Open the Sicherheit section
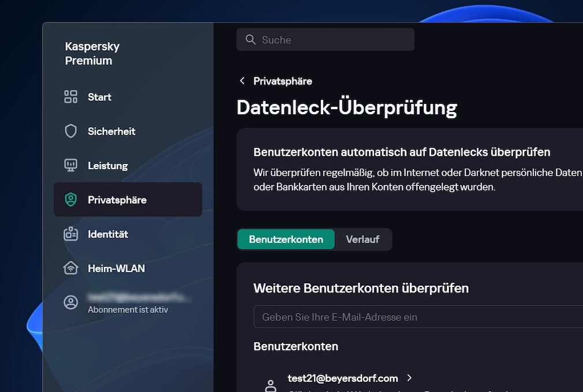Viewport: 583px width, 392px height. [x=128, y=131]
